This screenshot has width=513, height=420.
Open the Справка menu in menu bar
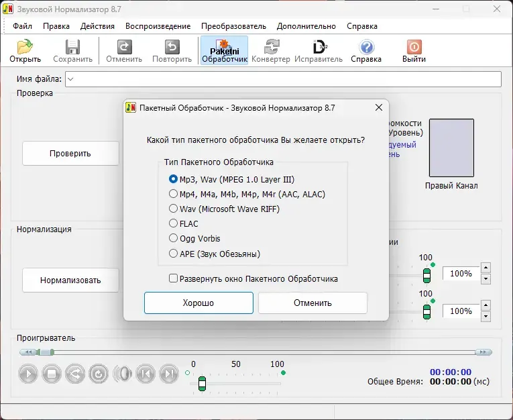pos(362,26)
